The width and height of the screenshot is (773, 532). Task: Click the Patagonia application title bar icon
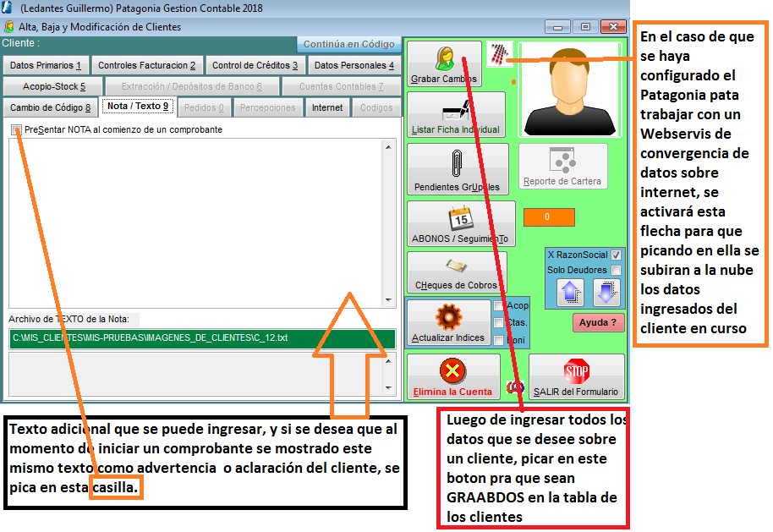(7, 8)
